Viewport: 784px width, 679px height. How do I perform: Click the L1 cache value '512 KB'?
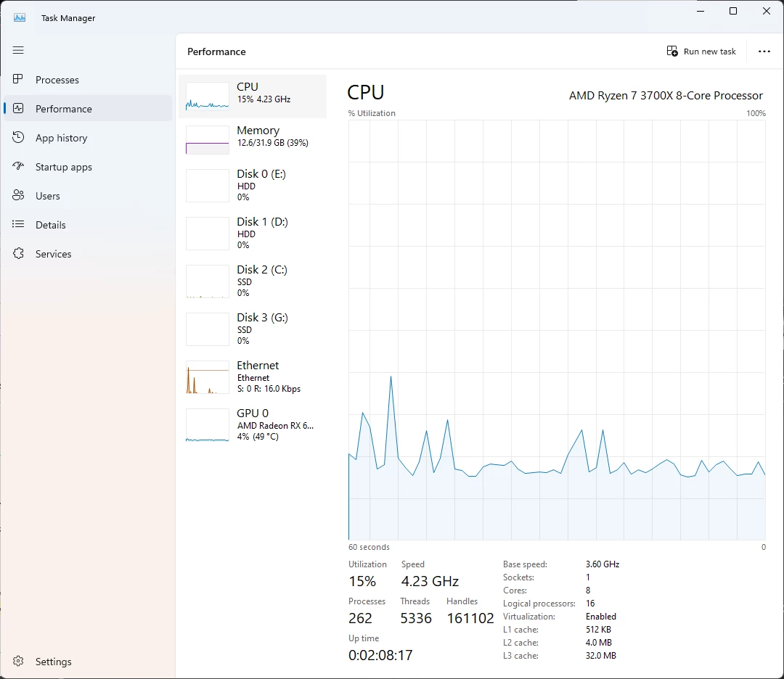pyautogui.click(x=598, y=629)
